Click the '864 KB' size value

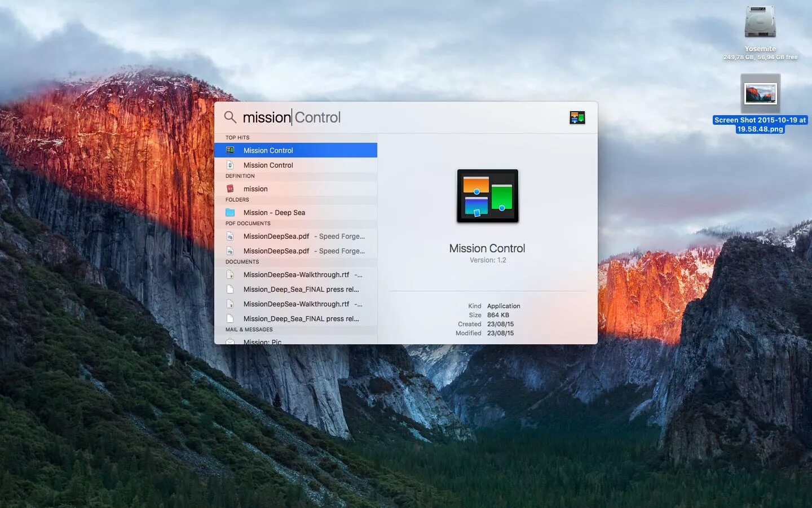498,315
